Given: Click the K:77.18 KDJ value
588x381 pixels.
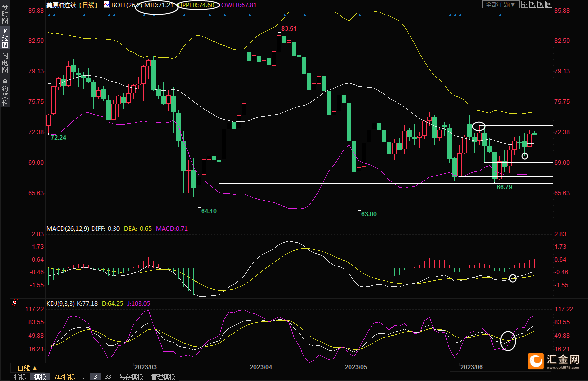Looking at the screenshot, I should 87,304.
